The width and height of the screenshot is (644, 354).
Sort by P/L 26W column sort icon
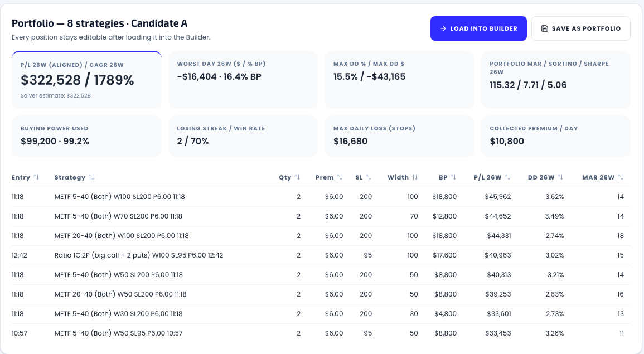(x=507, y=177)
